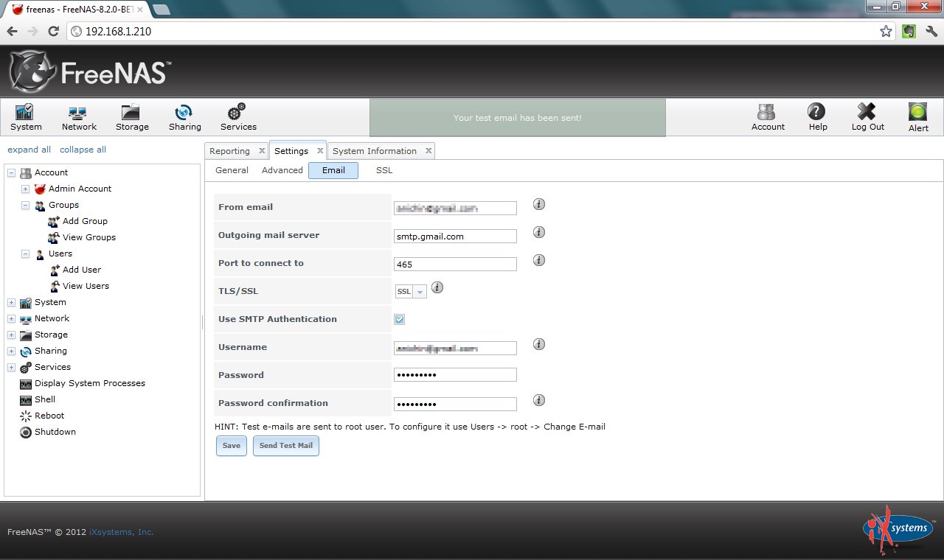Click info icon next to Username field

[x=539, y=344]
